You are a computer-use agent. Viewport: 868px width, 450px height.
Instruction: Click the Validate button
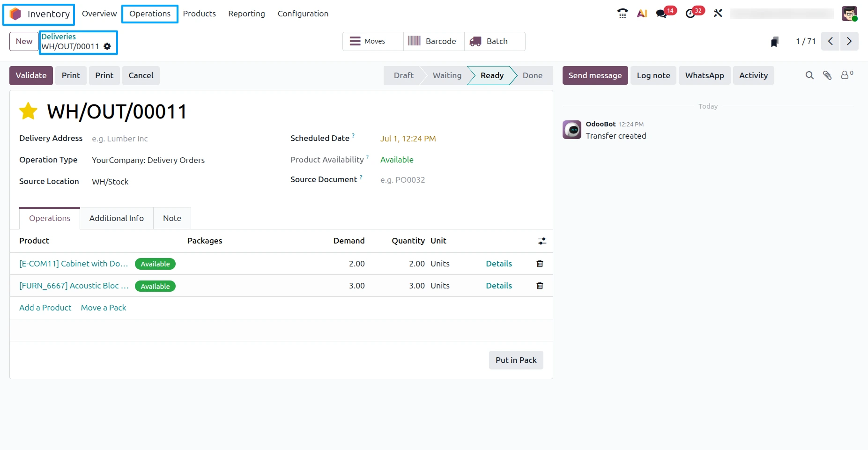(31, 75)
